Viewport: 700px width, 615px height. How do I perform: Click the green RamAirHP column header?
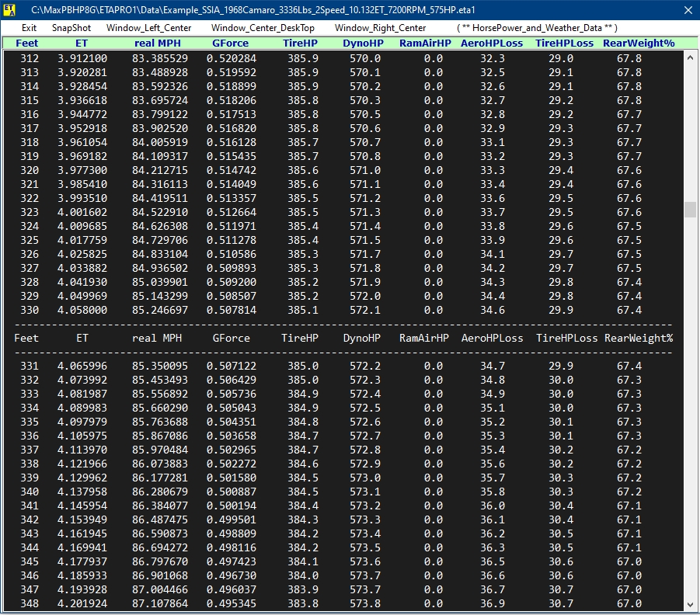[x=425, y=43]
